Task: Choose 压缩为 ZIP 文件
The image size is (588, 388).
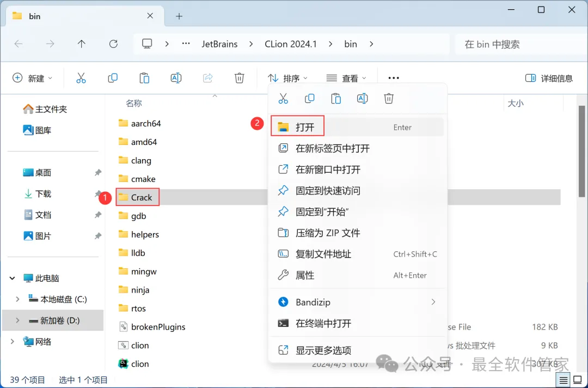Action: (357, 233)
